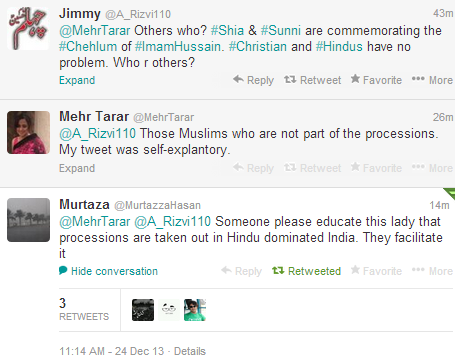Open Mehr Tarar's profile picture
This screenshot has width=455, height=361.
[x=28, y=132]
